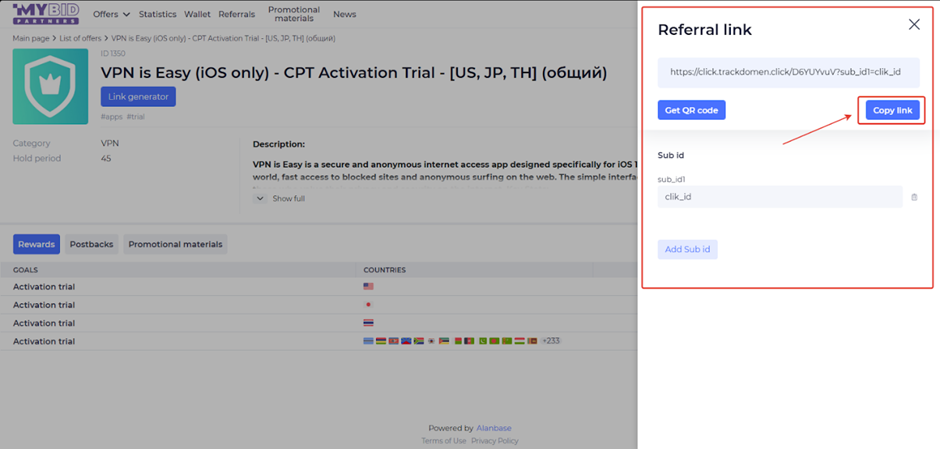Click the Japan flag icon
Image resolution: width=940 pixels, height=449 pixels.
369,305
